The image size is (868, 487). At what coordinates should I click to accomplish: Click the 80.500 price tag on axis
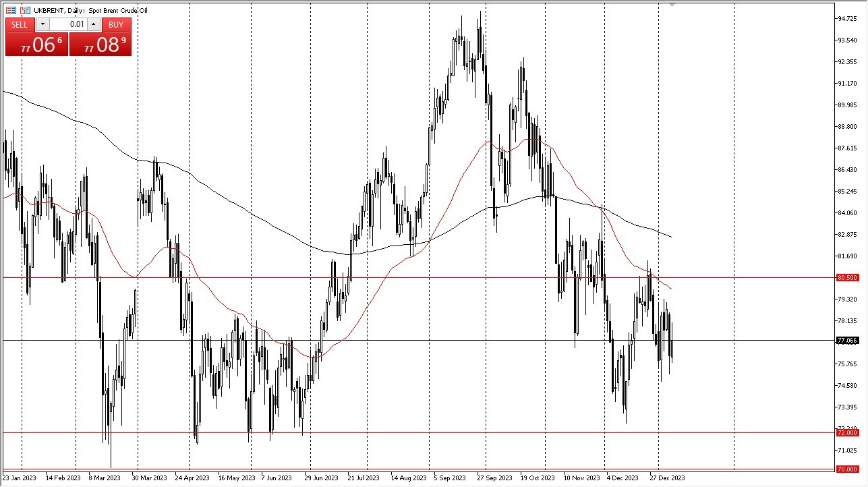846,277
